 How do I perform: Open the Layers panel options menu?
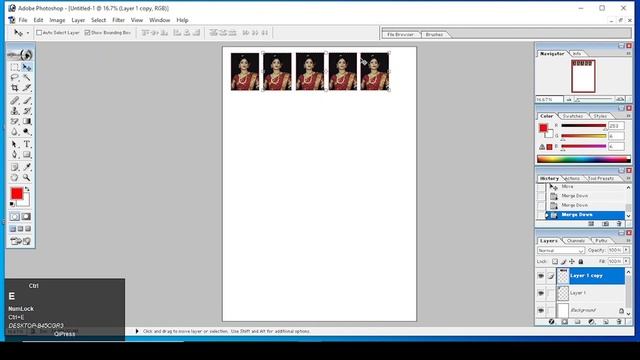point(628,241)
